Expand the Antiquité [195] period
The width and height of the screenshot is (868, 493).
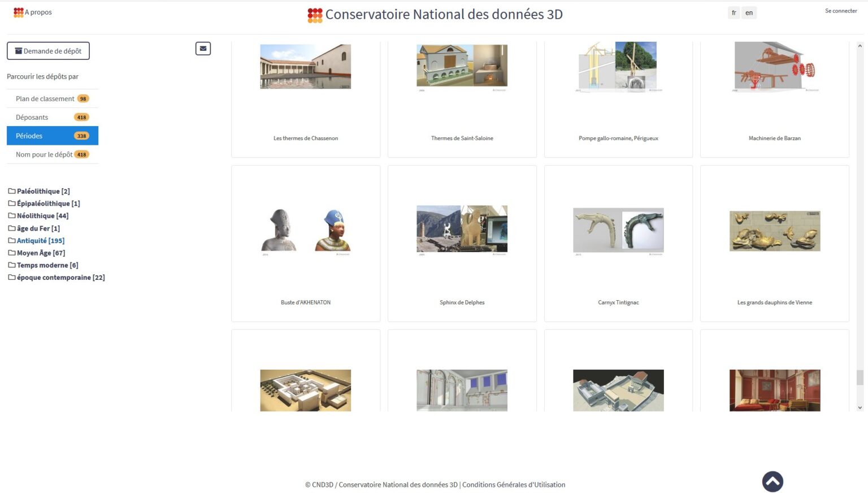[x=40, y=240]
